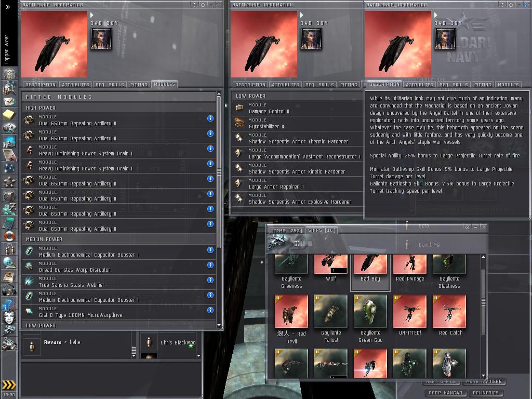The image size is (532, 399).
Task: Click the fitted modules list up scroll arrow
Action: tap(219, 94)
